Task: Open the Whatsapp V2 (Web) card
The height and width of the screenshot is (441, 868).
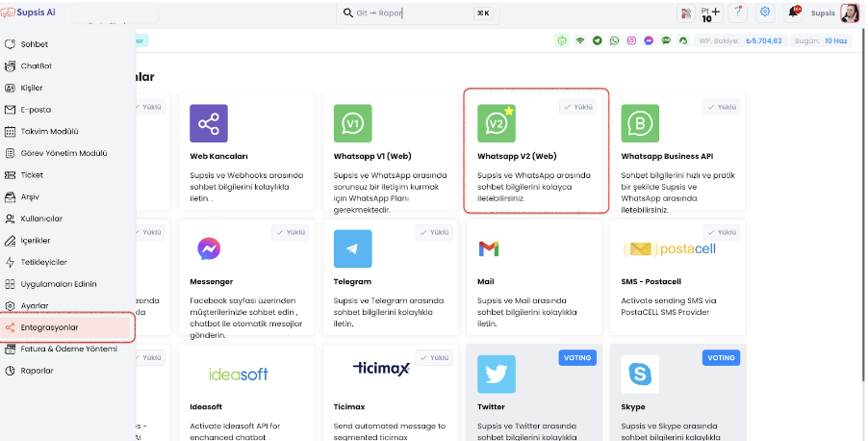Action: point(536,151)
